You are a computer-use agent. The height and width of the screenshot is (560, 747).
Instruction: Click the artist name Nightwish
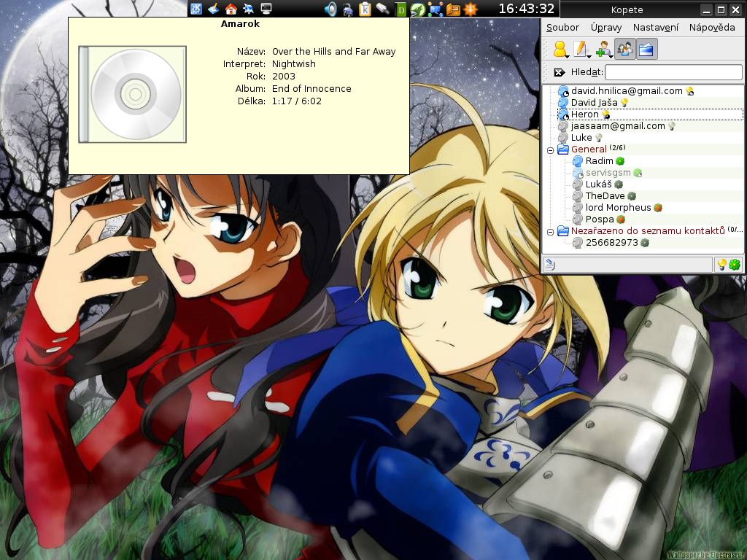tap(293, 64)
